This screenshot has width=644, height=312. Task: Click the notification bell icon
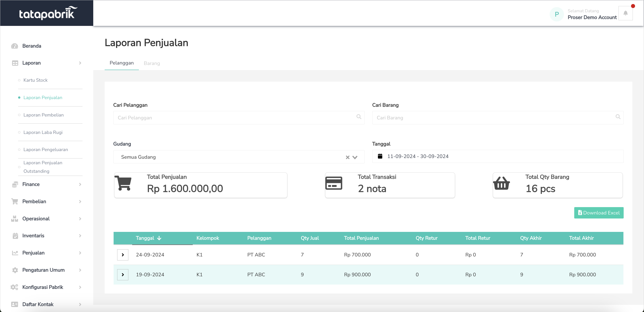[625, 13]
